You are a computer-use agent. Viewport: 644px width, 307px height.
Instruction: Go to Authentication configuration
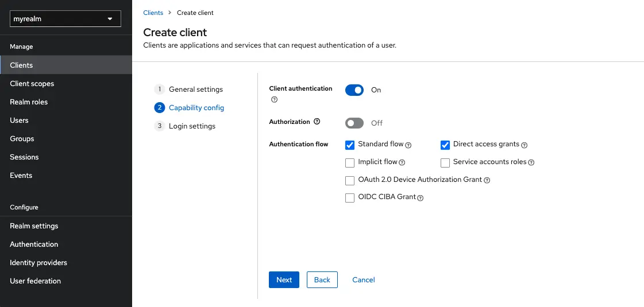(x=65, y=244)
